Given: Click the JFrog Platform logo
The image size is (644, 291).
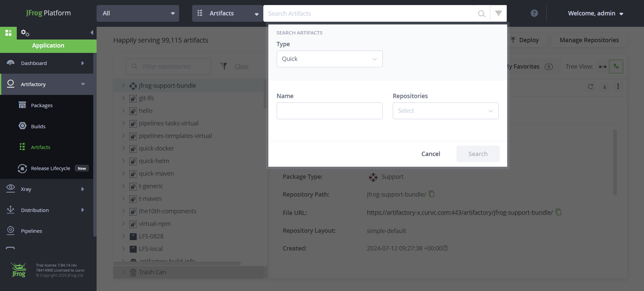Looking at the screenshot, I should coord(48,13).
